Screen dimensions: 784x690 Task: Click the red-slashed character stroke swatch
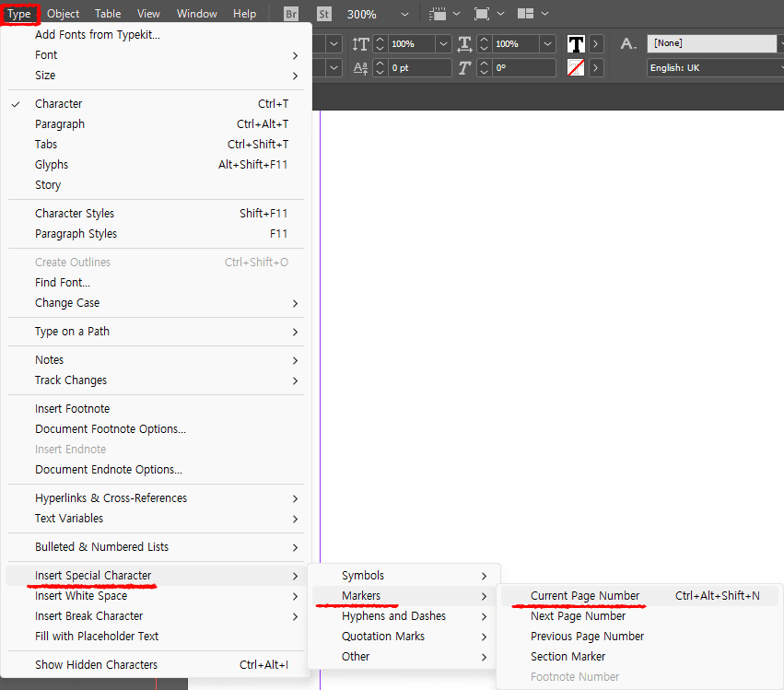[x=576, y=67]
